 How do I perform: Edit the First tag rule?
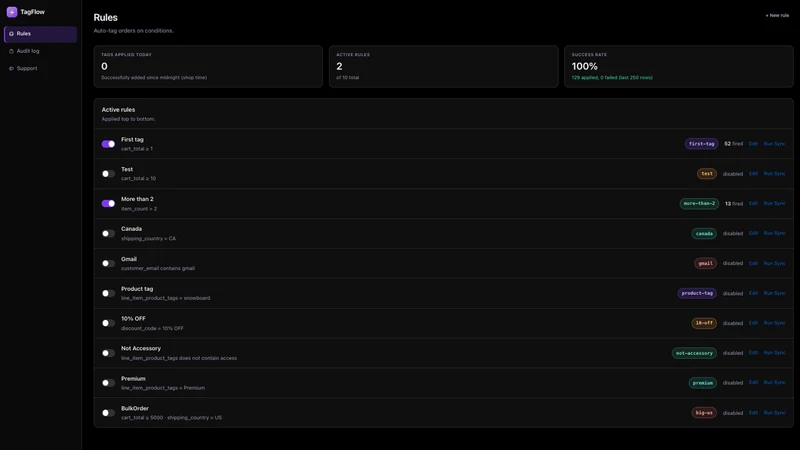pyautogui.click(x=753, y=144)
